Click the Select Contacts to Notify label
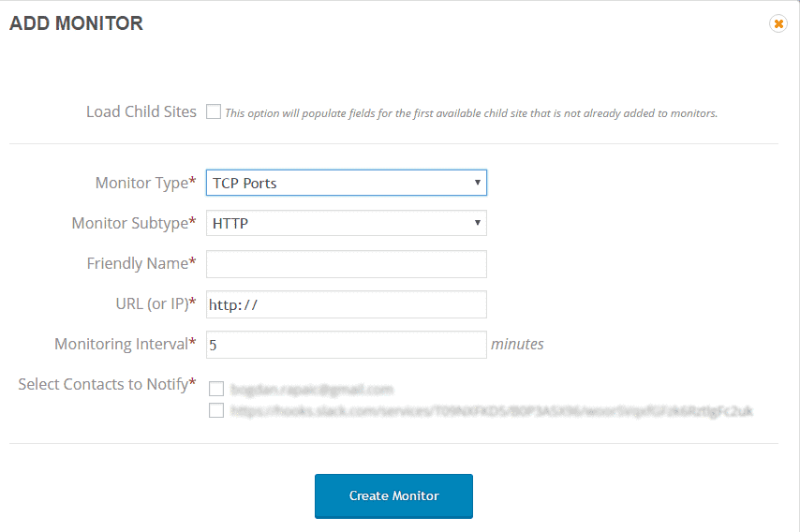The image size is (800, 532). coord(107,384)
